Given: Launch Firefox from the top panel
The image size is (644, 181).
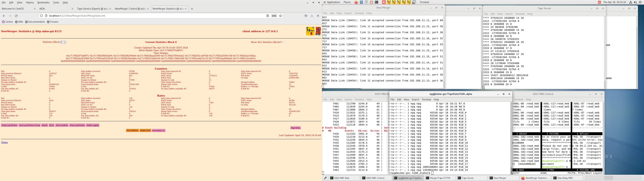Looking at the screenshot, I should click(356, 2).
